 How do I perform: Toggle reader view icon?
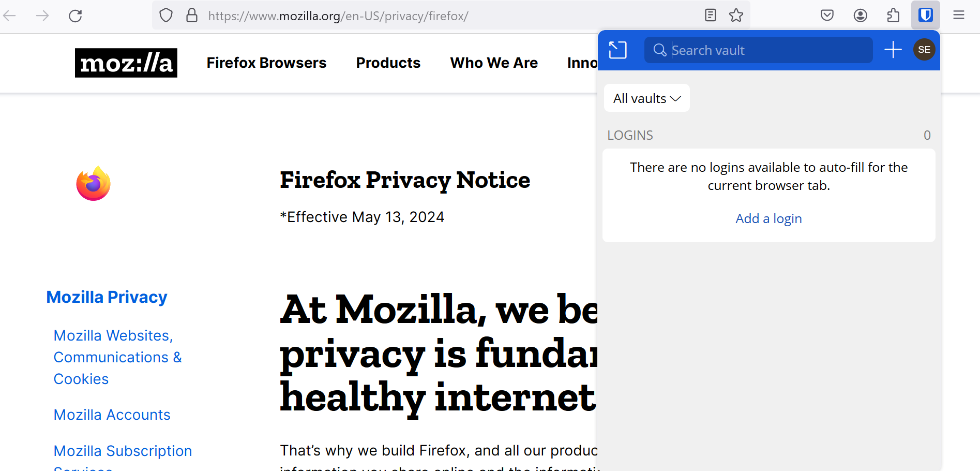tap(711, 16)
